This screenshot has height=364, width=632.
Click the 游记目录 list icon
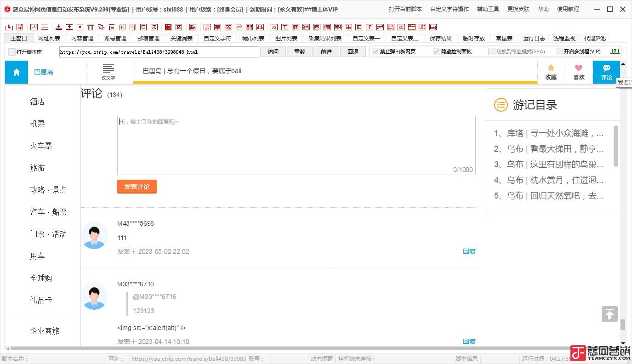[x=501, y=105]
